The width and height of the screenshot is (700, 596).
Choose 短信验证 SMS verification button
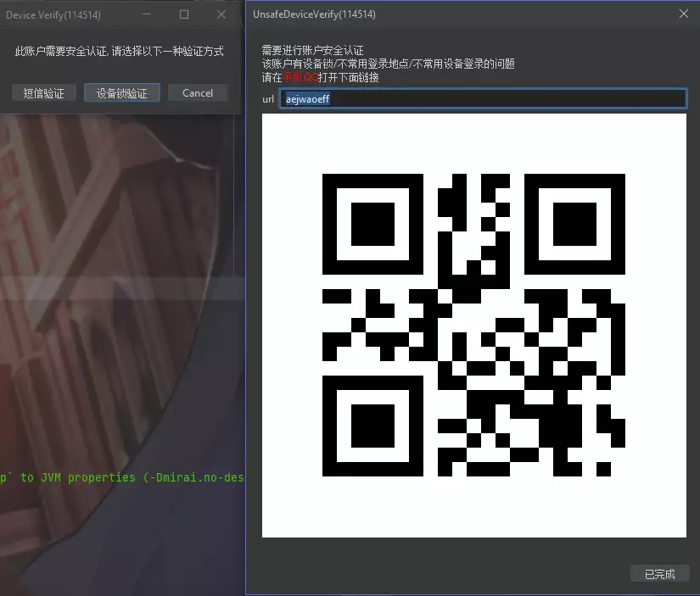tap(44, 92)
